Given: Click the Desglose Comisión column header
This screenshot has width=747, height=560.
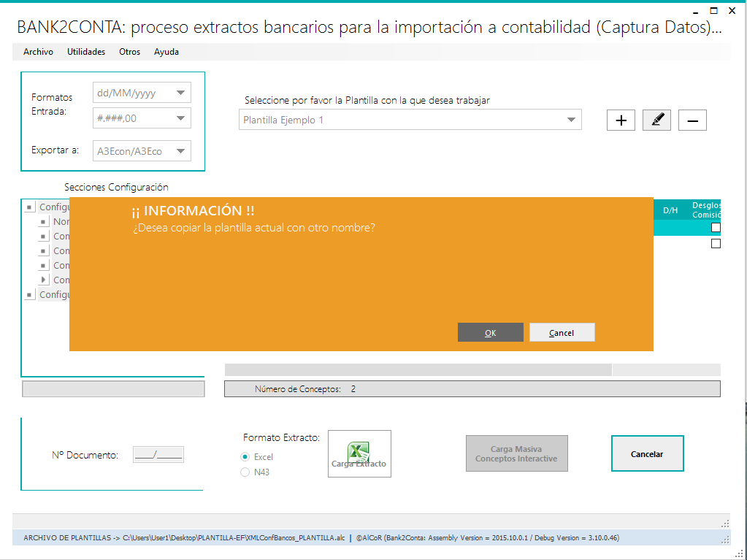Looking at the screenshot, I should (706, 210).
